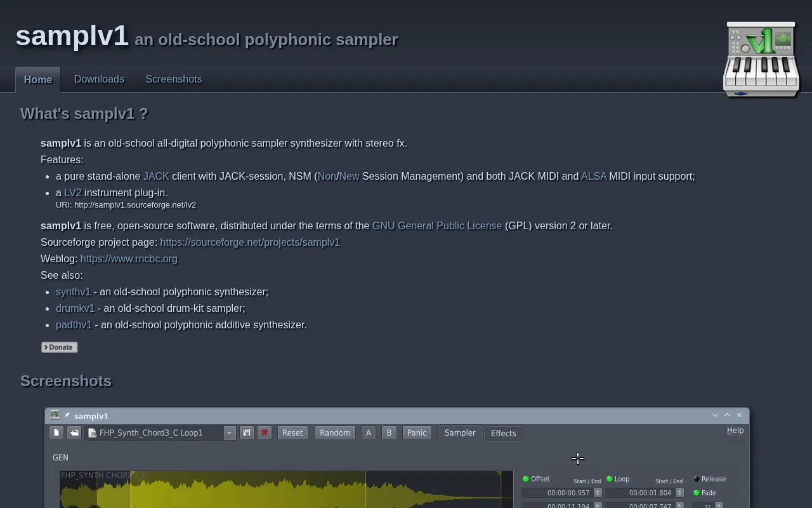
Task: Follow the JACK link
Action: pyautogui.click(x=156, y=176)
